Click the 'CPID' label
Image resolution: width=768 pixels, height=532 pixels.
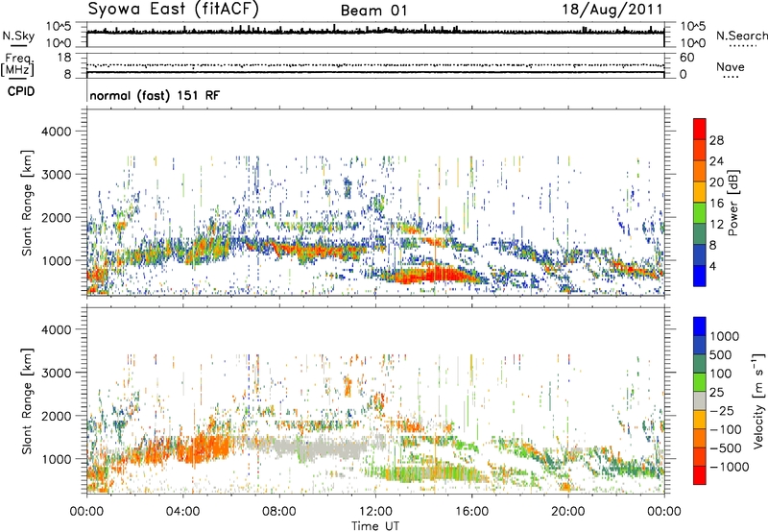[x=20, y=91]
